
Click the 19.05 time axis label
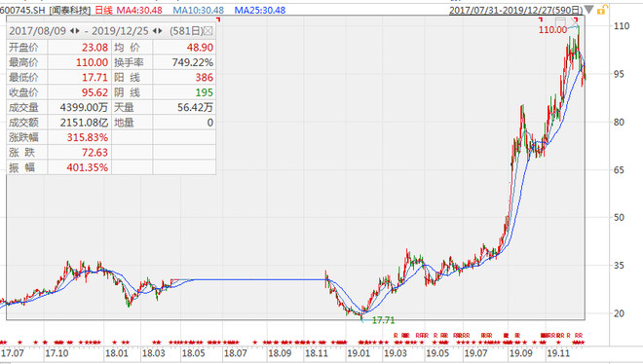[x=437, y=353]
